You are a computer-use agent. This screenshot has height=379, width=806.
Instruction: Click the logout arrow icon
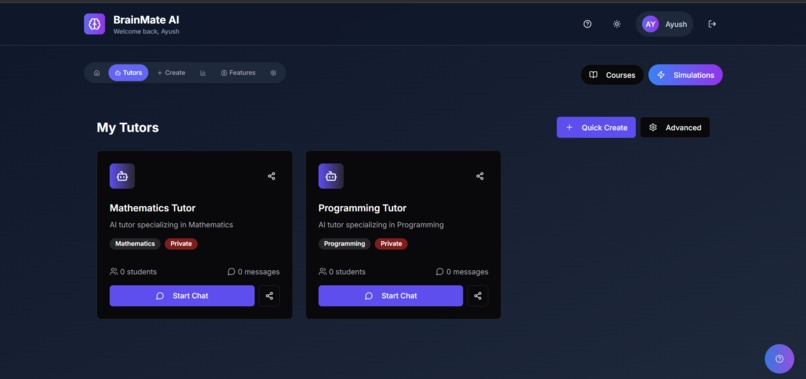coord(712,24)
